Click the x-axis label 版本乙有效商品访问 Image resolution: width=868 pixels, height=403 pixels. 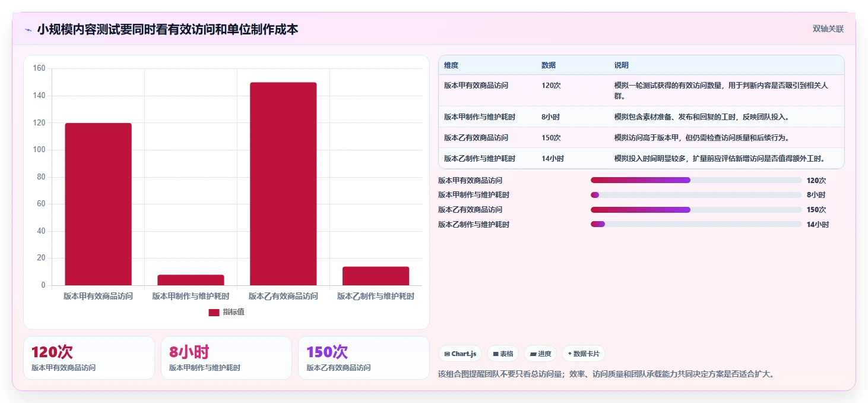click(x=283, y=296)
